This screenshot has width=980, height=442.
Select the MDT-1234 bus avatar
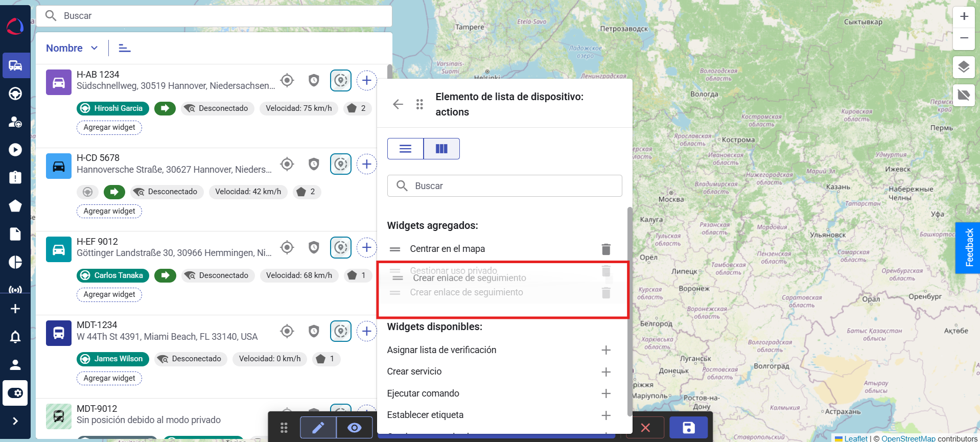[59, 333]
